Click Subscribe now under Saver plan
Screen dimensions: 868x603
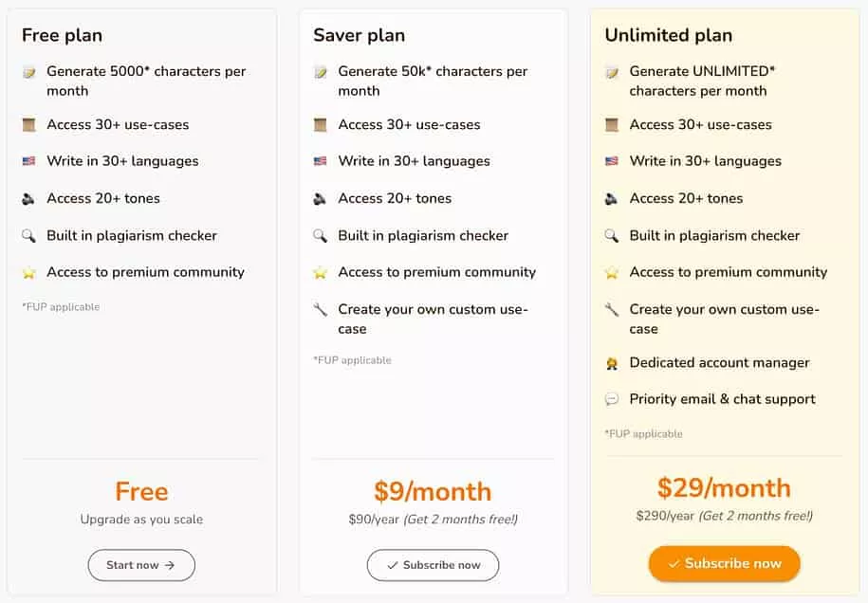433,565
